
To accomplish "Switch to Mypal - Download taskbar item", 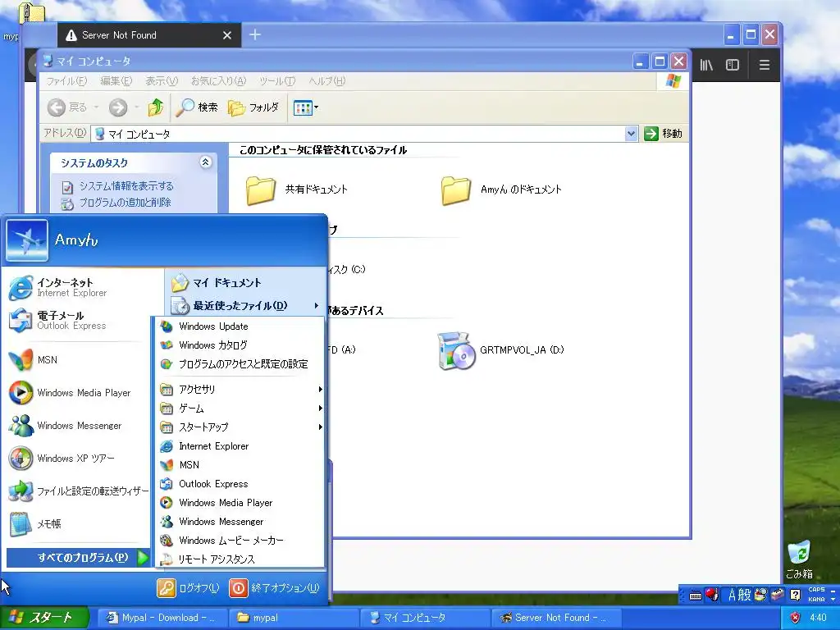I will (x=162, y=618).
